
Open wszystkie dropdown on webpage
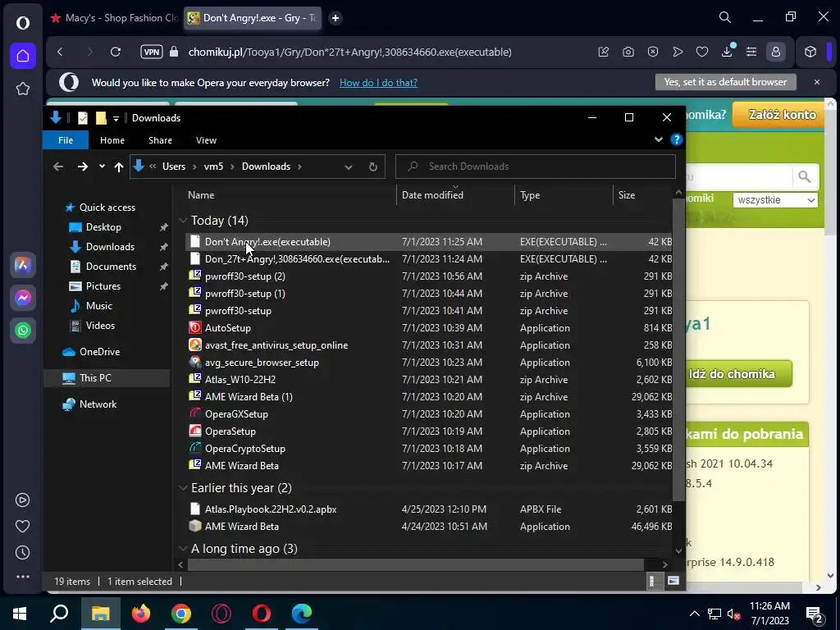774,200
